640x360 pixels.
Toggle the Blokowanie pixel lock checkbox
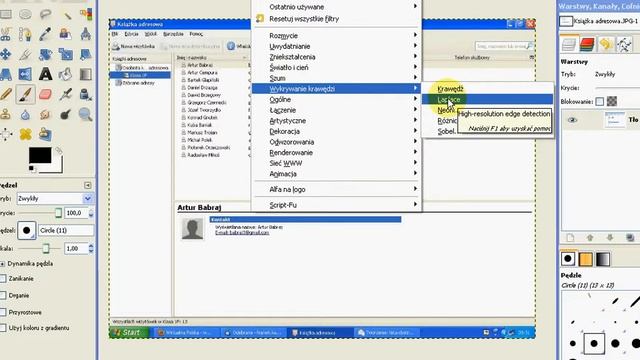(x=599, y=102)
